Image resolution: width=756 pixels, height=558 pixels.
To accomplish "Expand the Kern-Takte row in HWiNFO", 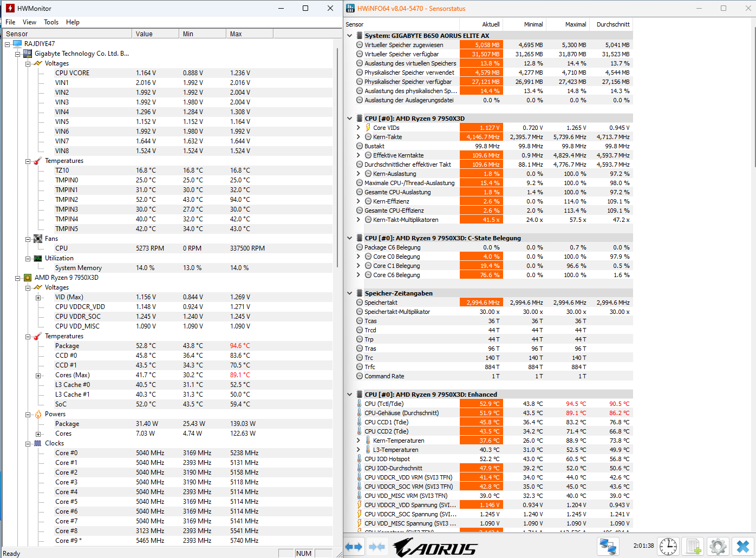I will coord(358,137).
